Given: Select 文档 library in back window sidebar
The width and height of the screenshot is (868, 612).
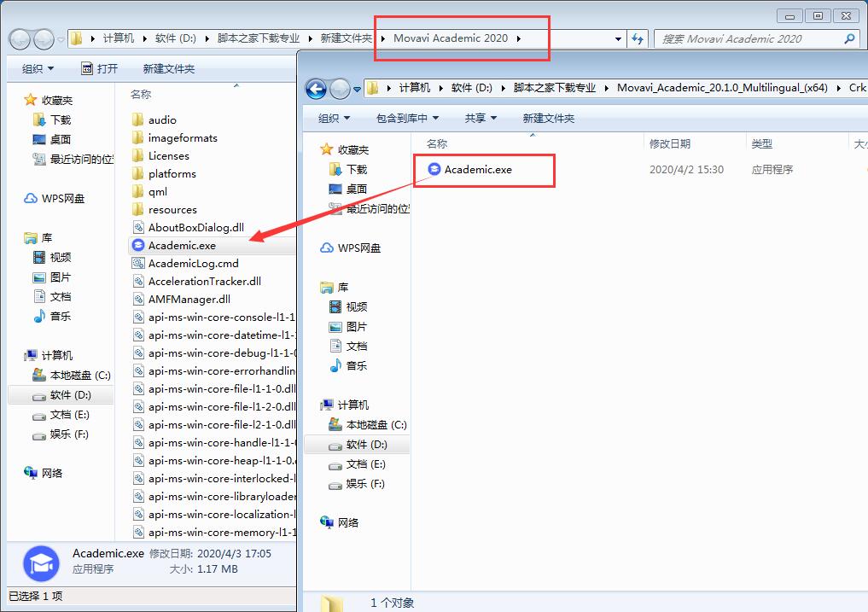Looking at the screenshot, I should [x=52, y=296].
